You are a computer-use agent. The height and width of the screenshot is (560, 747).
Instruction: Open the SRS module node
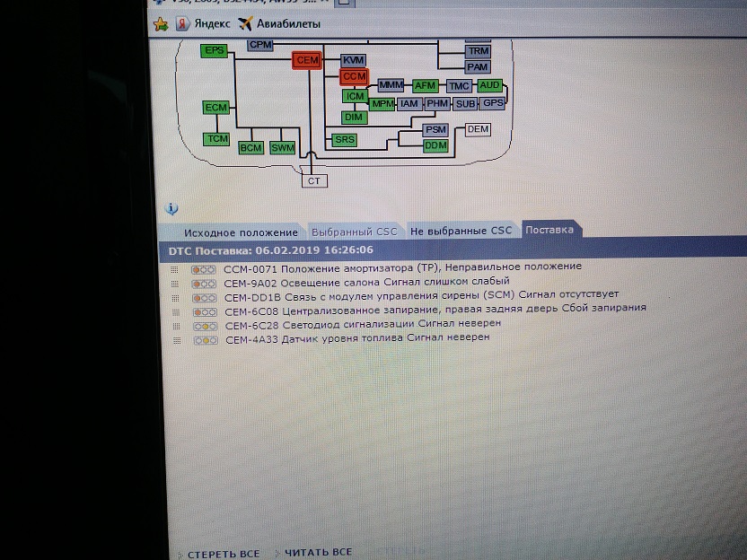[344, 140]
